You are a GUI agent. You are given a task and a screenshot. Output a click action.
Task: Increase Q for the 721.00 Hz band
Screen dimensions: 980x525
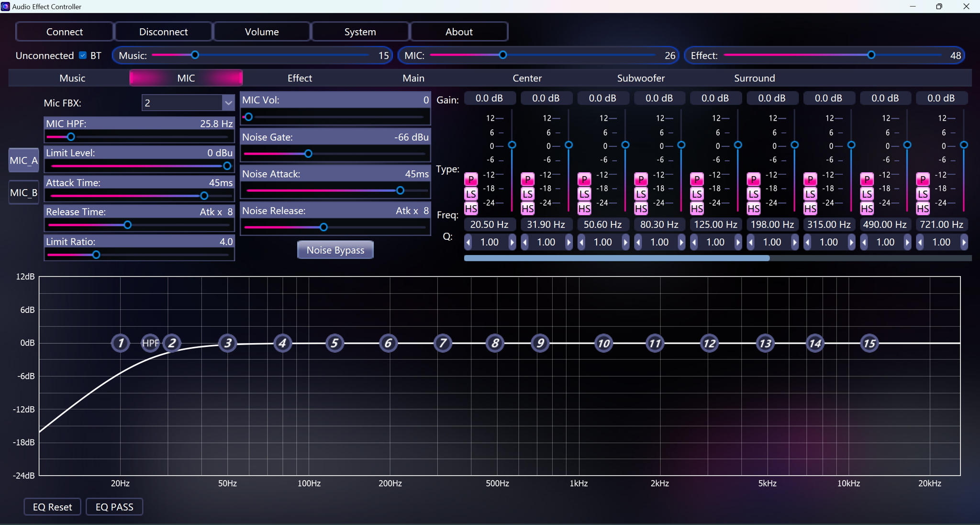964,243
